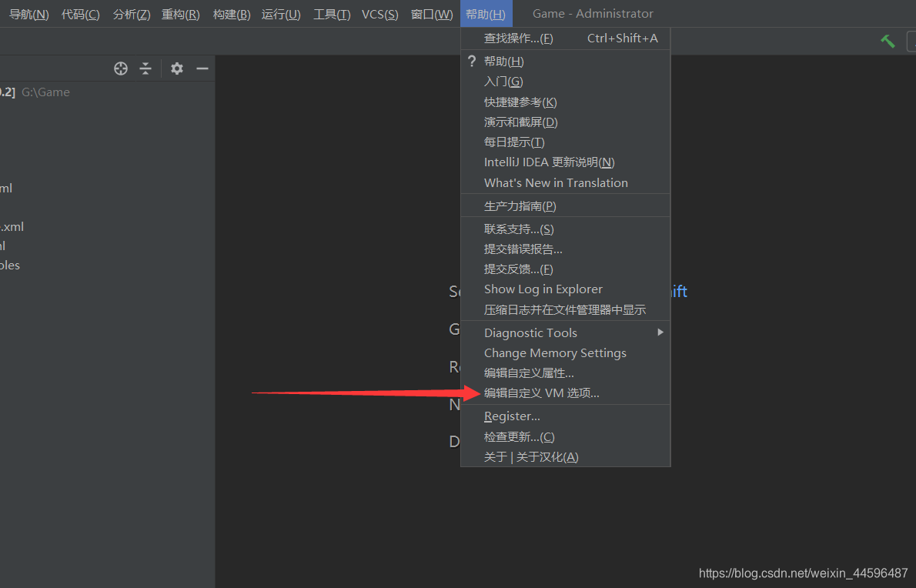Open the 分析(Z) menu
This screenshot has height=588, width=916.
(x=132, y=14)
